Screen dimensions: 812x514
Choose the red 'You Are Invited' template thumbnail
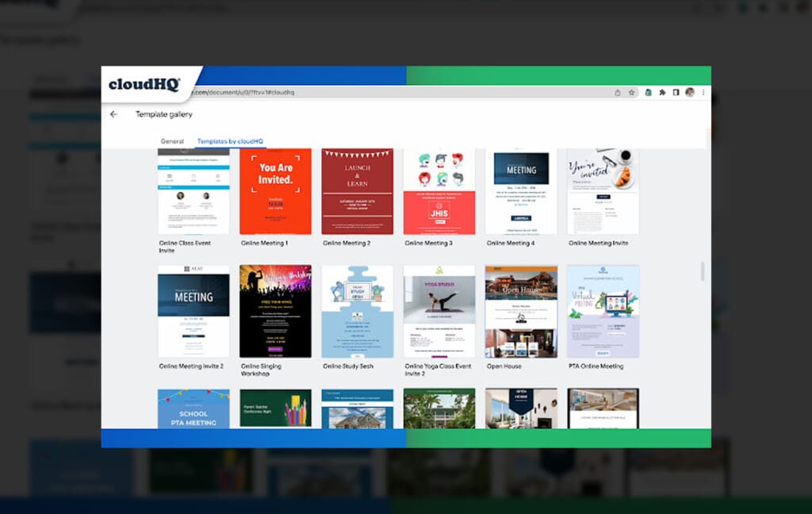[x=275, y=191]
